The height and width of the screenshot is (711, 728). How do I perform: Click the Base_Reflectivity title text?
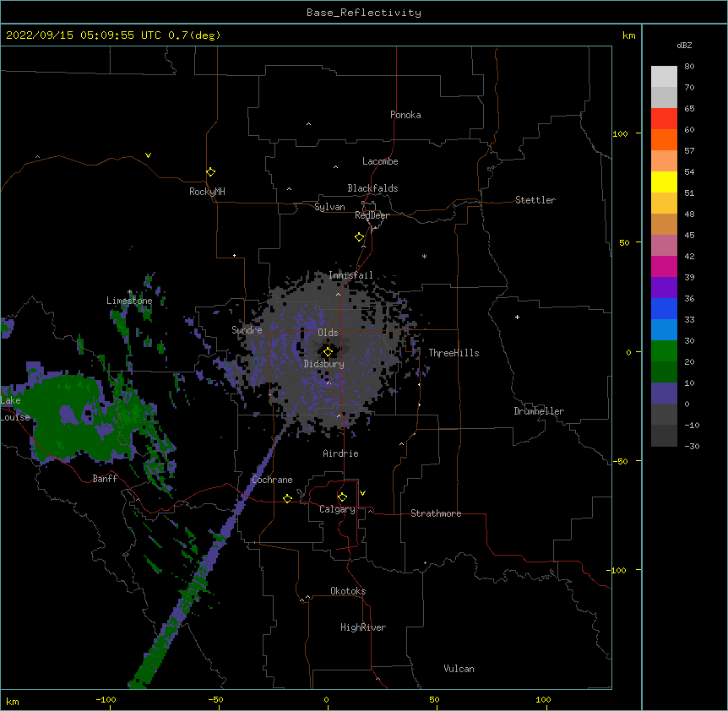pos(364,13)
